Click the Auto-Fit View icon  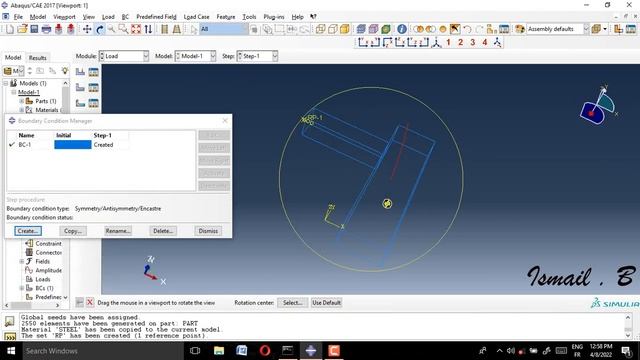136,29
